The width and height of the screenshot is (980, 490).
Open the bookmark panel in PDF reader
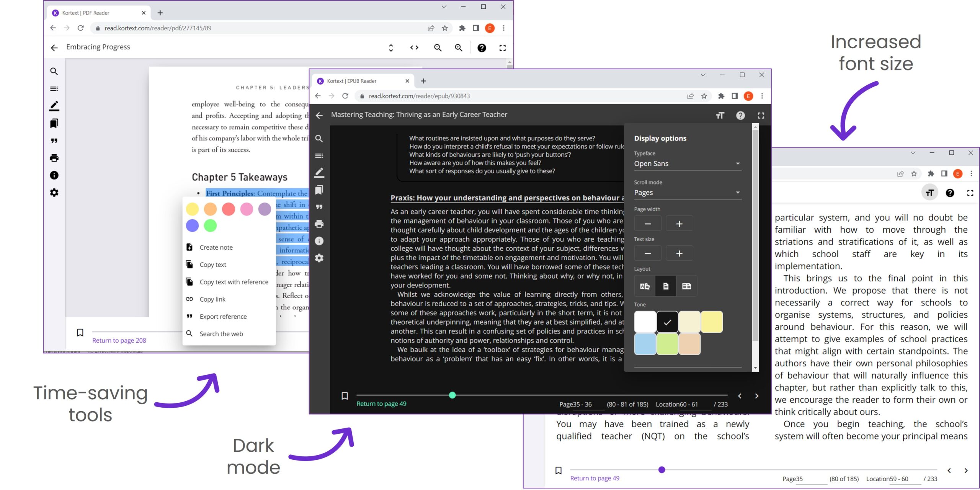(x=54, y=123)
